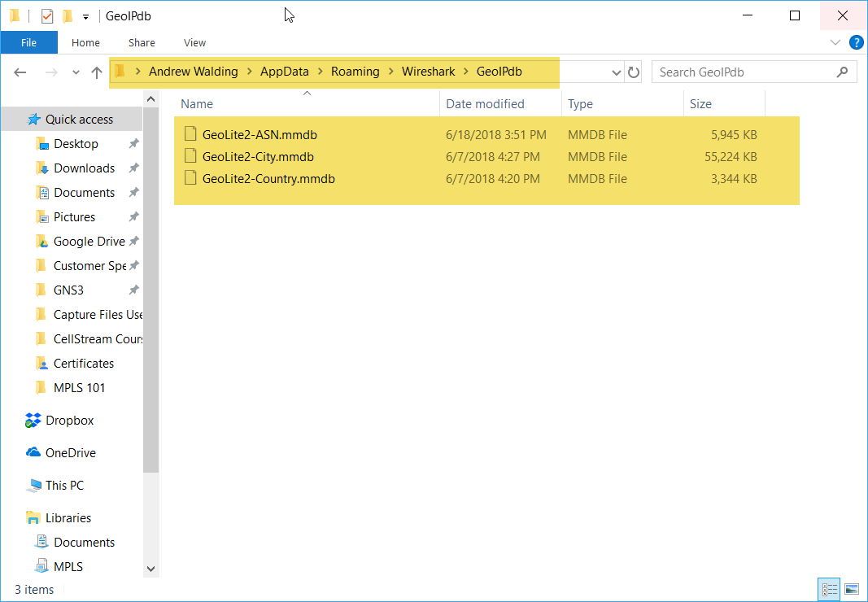Screen dimensions: 868x602
Task: Open the Help question mark icon
Action: click(856, 42)
